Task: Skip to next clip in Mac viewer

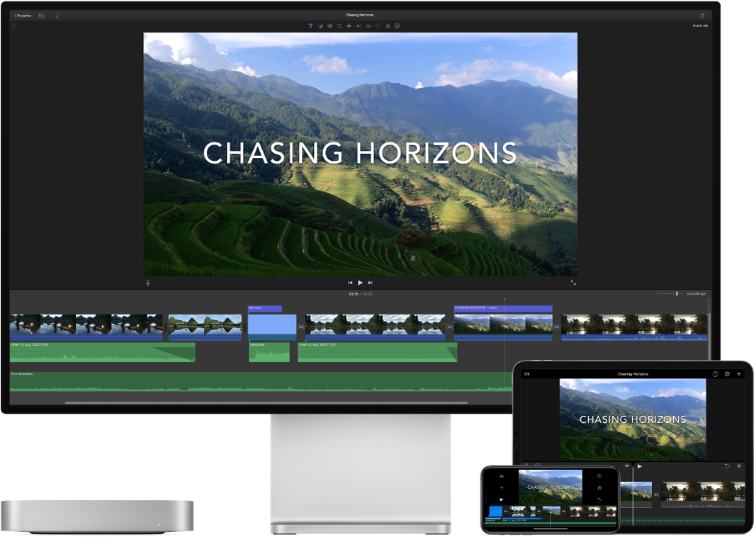Action: tap(370, 283)
